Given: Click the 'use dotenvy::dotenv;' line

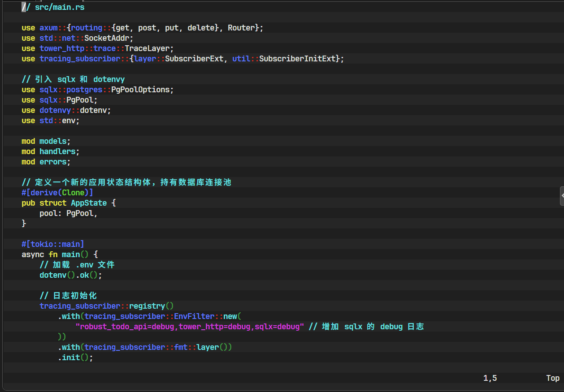Looking at the screenshot, I should [66, 110].
